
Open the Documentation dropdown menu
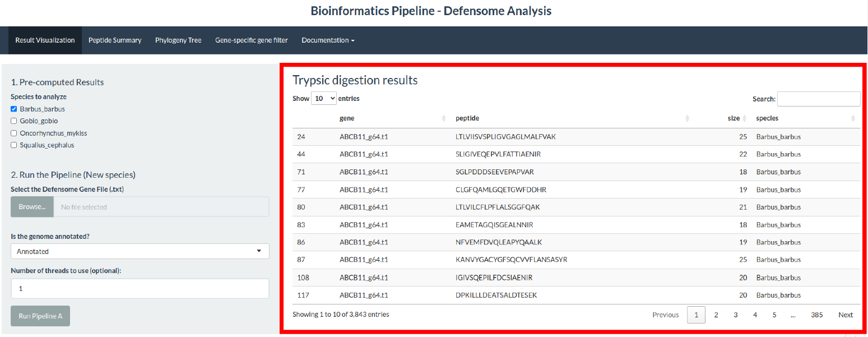(x=328, y=40)
